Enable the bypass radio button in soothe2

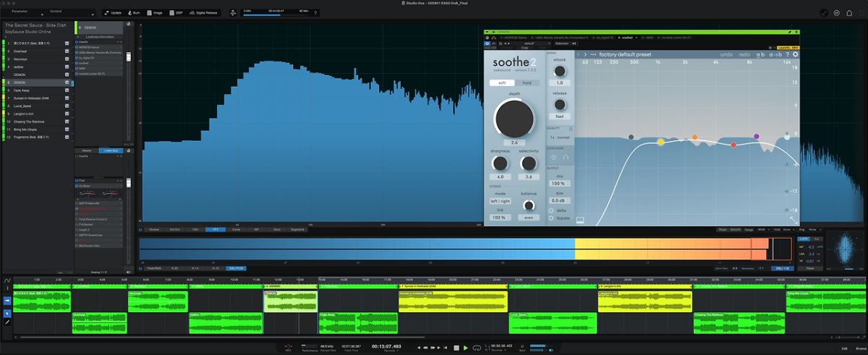tap(552, 218)
